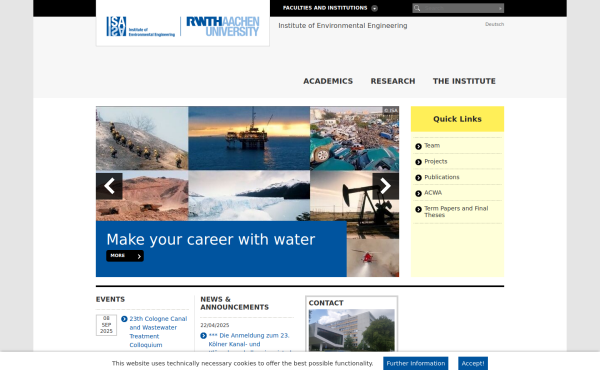Click the 22/04/2025 news date

(215, 325)
